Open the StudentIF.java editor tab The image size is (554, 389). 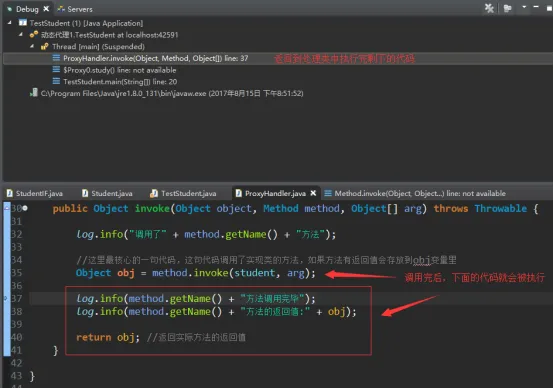[39, 193]
